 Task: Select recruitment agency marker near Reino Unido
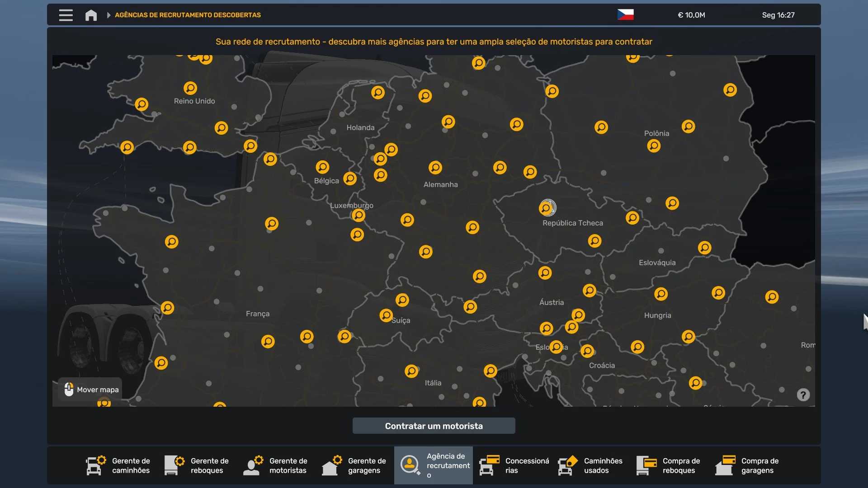pyautogui.click(x=190, y=88)
